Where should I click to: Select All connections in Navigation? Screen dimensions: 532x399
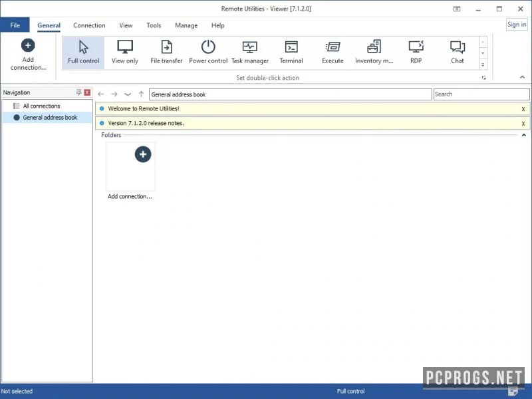(x=47, y=106)
